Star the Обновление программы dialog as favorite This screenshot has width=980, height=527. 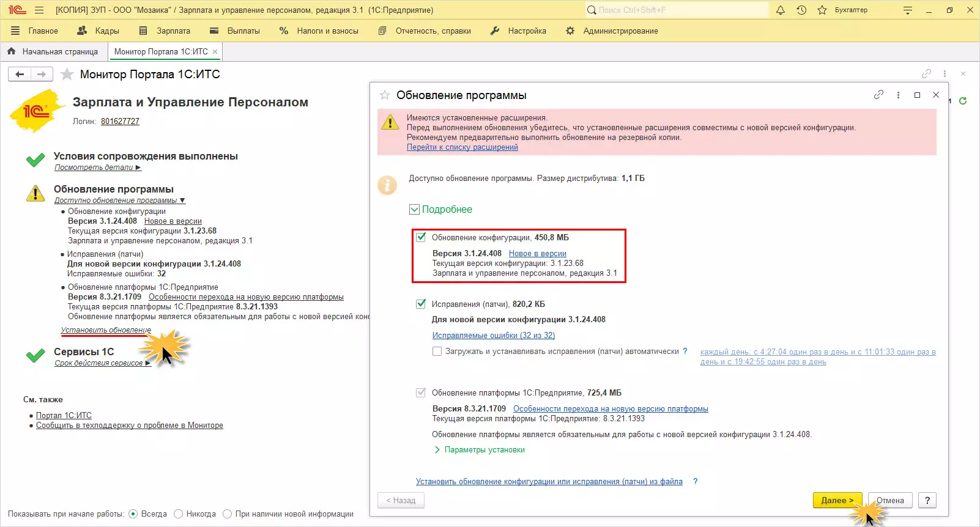pyautogui.click(x=385, y=95)
